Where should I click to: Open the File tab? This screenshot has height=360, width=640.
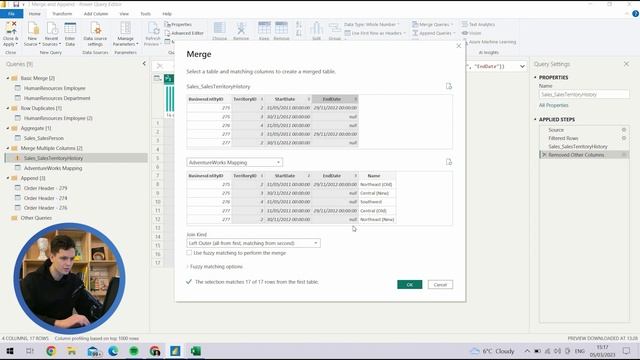[11, 14]
